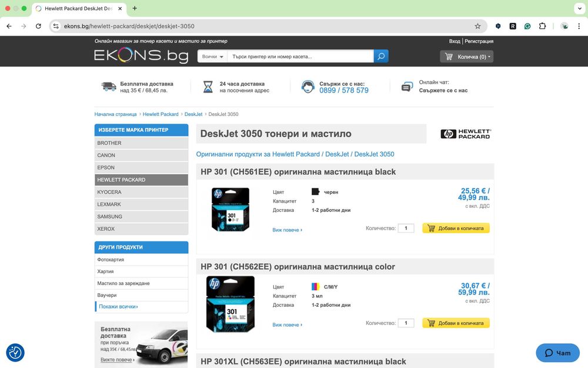Open HP 301 (CH561EE) black product title

coord(298,172)
